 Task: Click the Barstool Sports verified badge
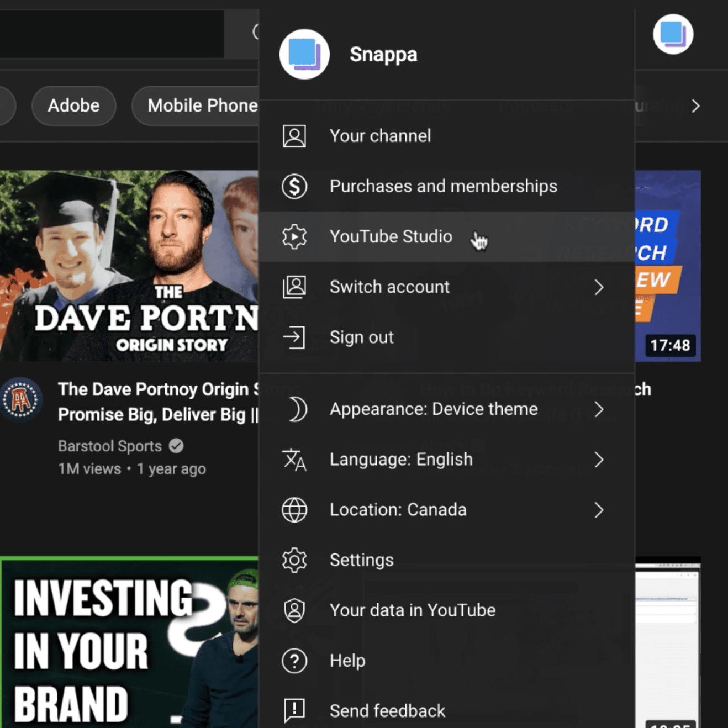point(176,446)
